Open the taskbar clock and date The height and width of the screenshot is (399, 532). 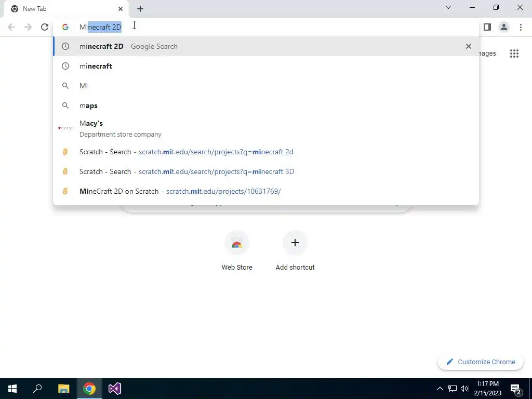(487, 389)
